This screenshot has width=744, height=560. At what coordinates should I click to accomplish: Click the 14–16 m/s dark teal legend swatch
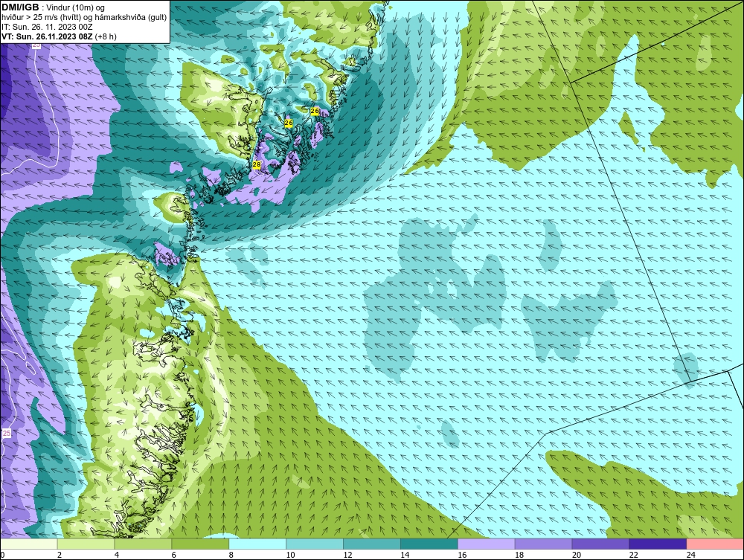coord(429,544)
